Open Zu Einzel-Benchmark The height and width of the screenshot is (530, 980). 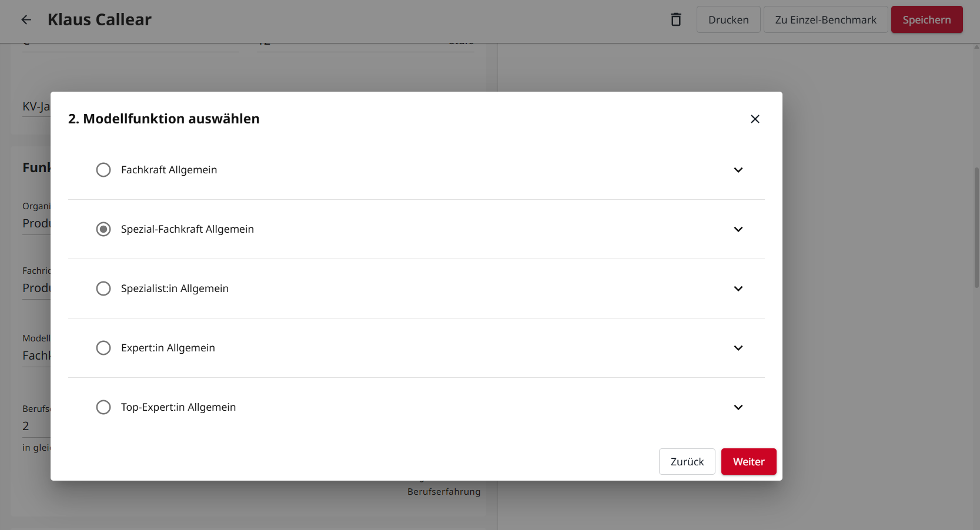click(825, 19)
